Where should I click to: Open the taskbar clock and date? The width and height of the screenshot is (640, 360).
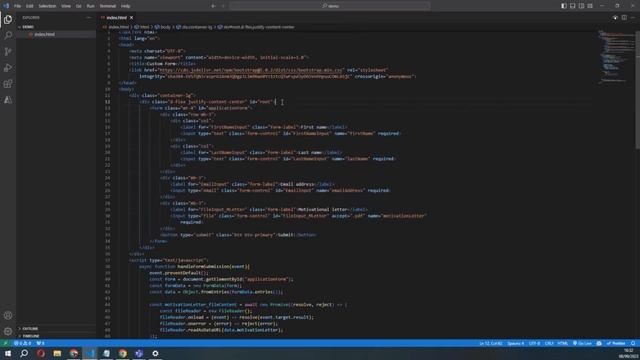point(629,353)
